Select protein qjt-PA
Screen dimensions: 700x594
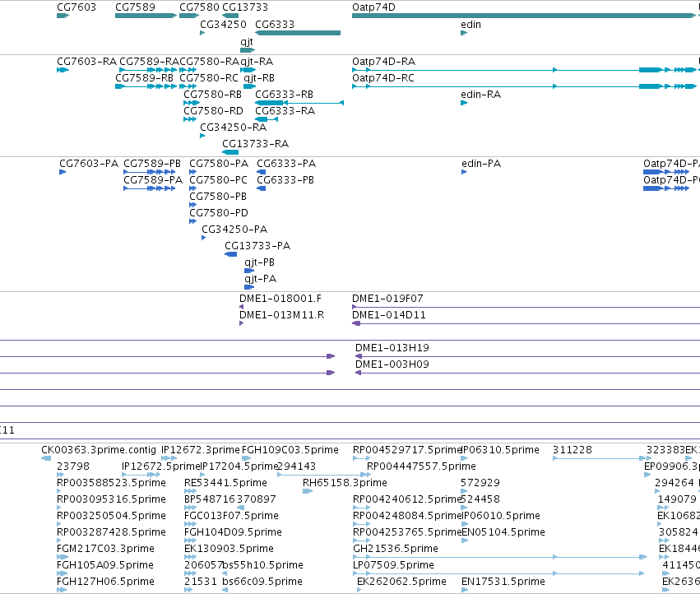click(x=260, y=279)
